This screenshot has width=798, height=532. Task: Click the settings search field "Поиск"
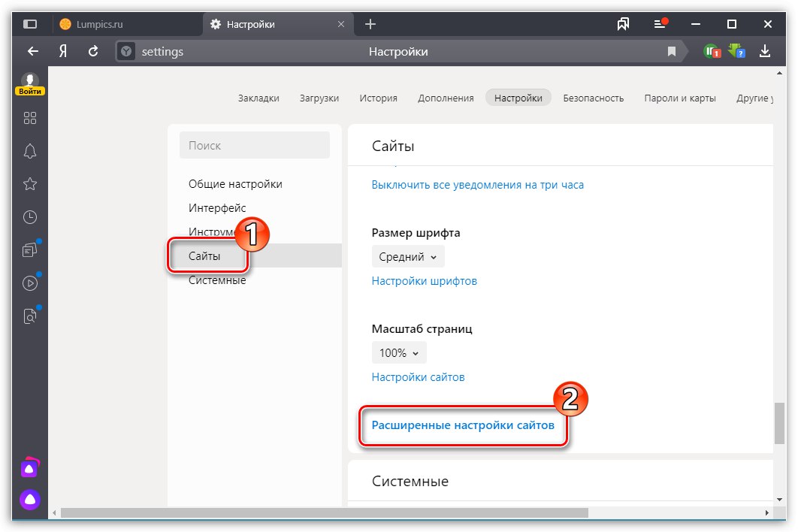point(254,145)
